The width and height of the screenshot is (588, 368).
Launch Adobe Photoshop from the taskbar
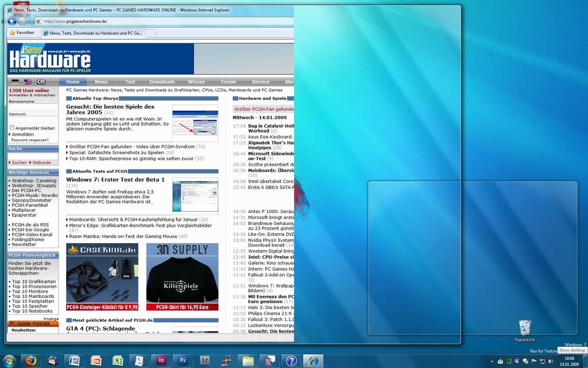[x=183, y=361]
